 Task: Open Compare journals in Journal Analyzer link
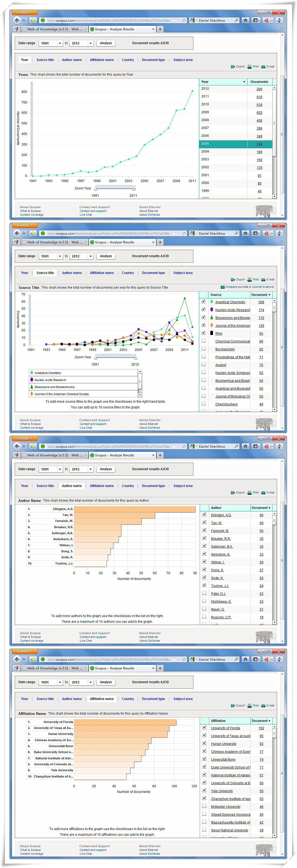[250, 287]
